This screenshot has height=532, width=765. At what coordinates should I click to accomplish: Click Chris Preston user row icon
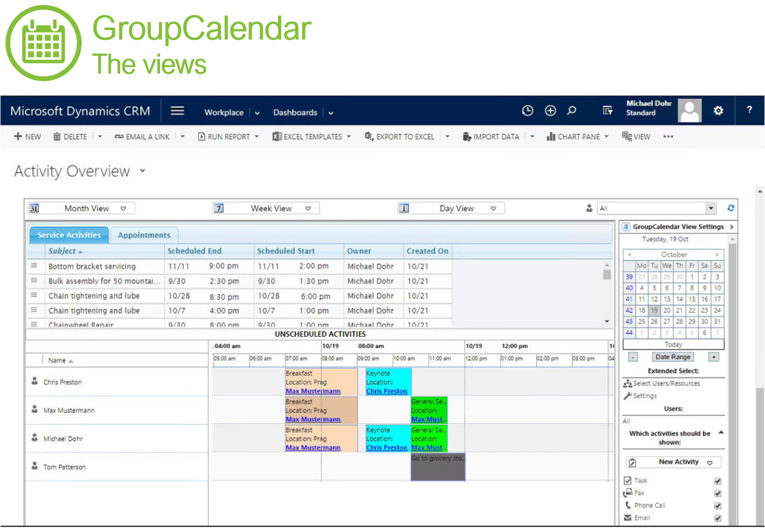pos(35,381)
